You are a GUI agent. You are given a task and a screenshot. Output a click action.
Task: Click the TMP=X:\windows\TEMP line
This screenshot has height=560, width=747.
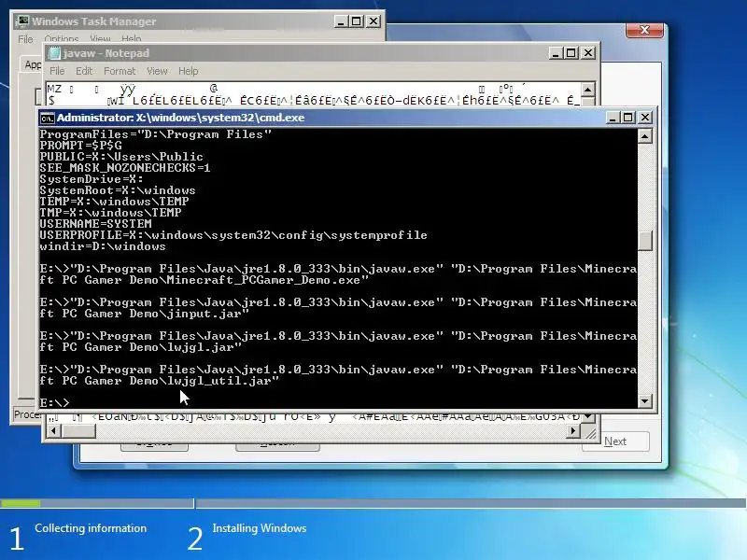[x=110, y=213]
